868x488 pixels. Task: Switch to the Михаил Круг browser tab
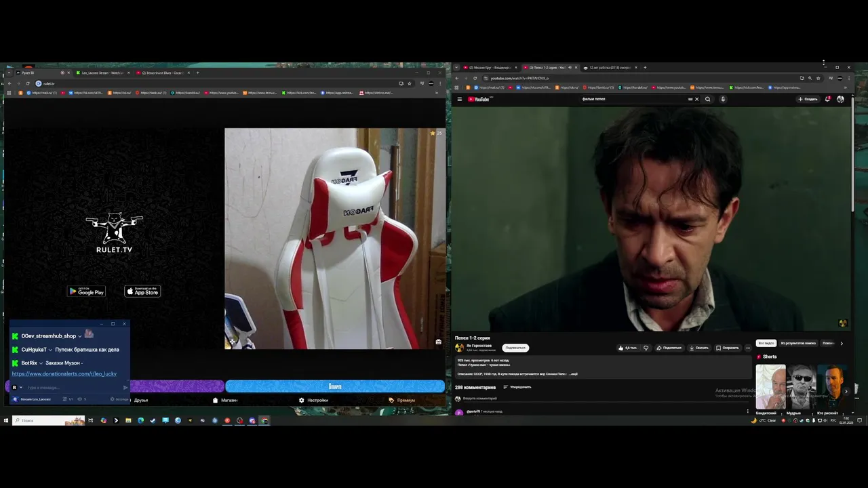490,67
